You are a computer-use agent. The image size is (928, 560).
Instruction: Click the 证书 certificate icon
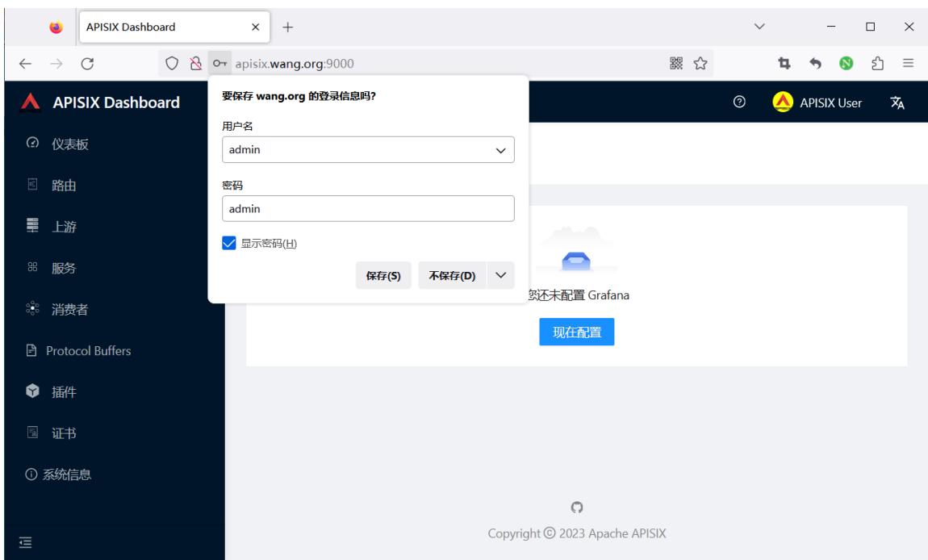pos(32,433)
